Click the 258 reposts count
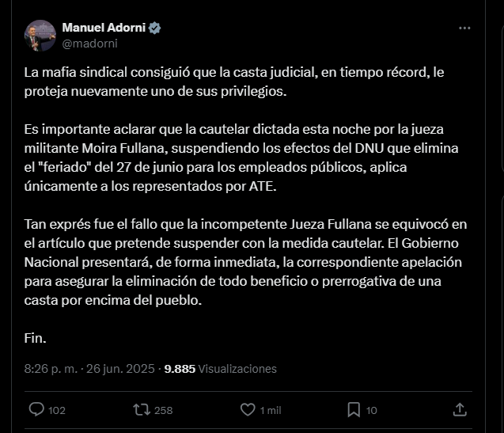The image size is (504, 433). 163,410
